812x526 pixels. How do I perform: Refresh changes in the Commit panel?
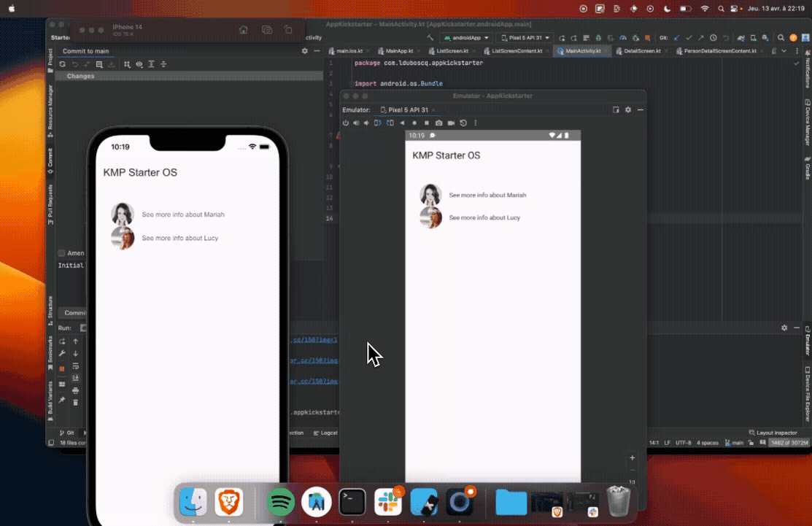[63, 64]
